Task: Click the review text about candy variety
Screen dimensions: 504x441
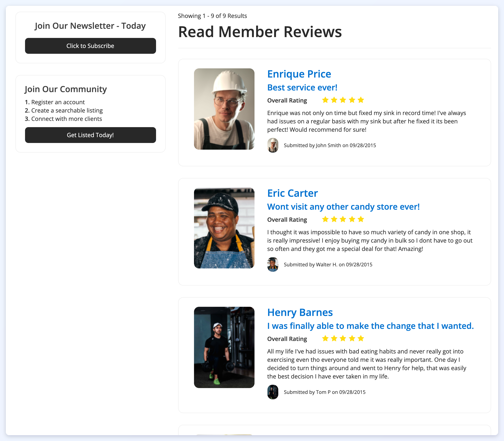Action: (x=370, y=241)
